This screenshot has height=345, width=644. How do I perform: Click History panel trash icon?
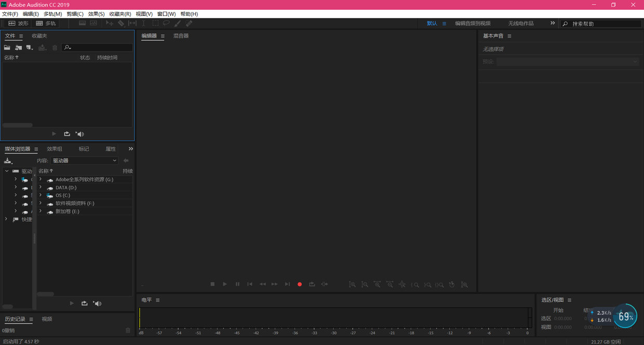pos(128,330)
